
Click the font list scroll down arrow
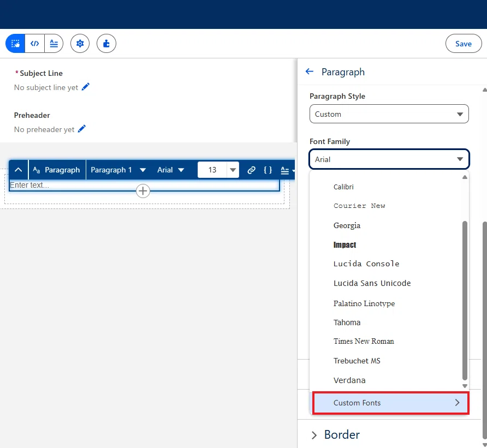(x=465, y=386)
